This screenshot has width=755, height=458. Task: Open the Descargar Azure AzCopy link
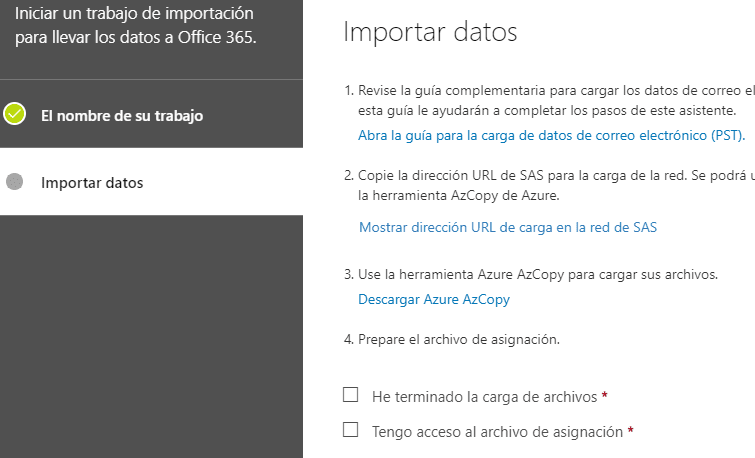pos(434,300)
